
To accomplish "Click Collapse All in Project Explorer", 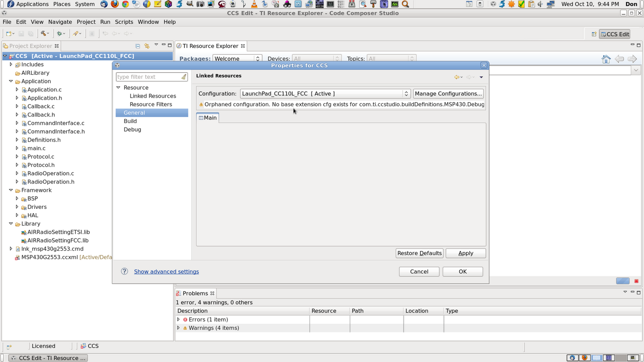I will pos(138,46).
